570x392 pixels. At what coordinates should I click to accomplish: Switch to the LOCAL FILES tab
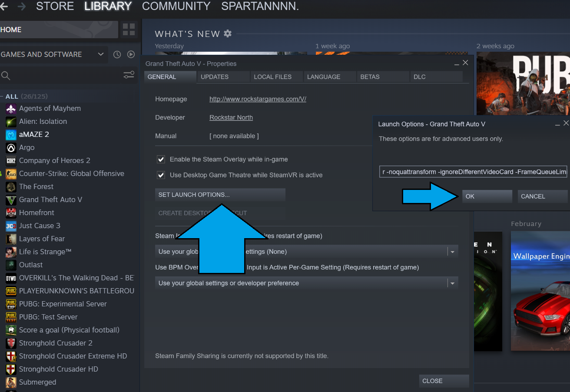(277, 77)
